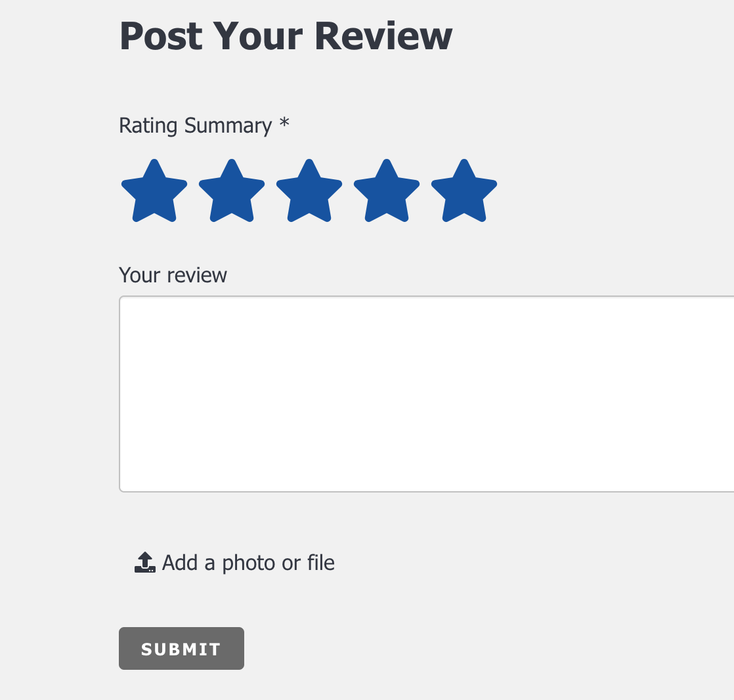Click the third star for rating
This screenshot has width=734, height=700.
(x=309, y=192)
